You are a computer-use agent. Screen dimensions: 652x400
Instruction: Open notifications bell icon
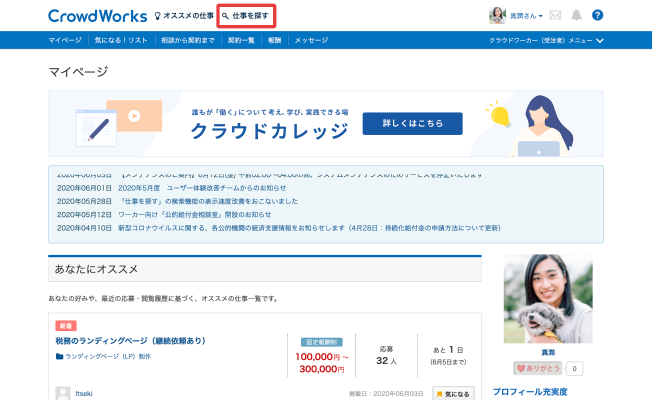(x=576, y=16)
